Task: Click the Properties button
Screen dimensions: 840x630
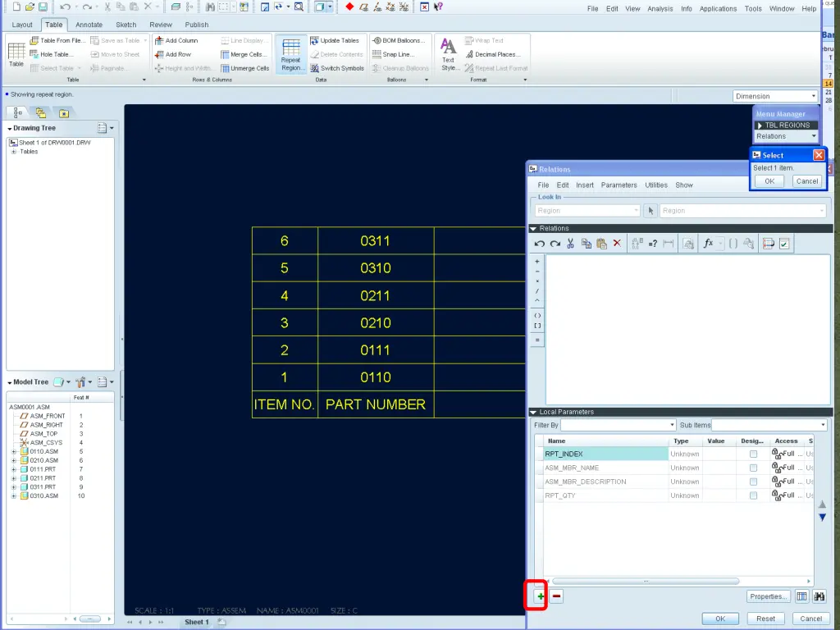Action: coord(768,596)
